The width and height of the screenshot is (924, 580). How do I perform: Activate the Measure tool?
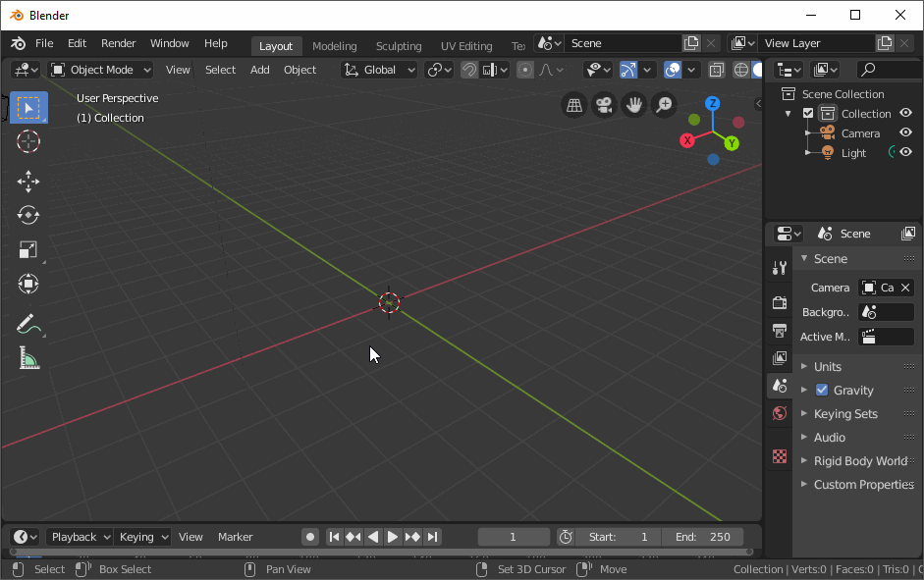(x=28, y=357)
